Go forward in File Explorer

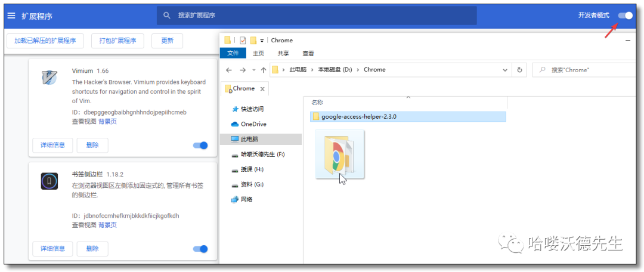click(243, 70)
